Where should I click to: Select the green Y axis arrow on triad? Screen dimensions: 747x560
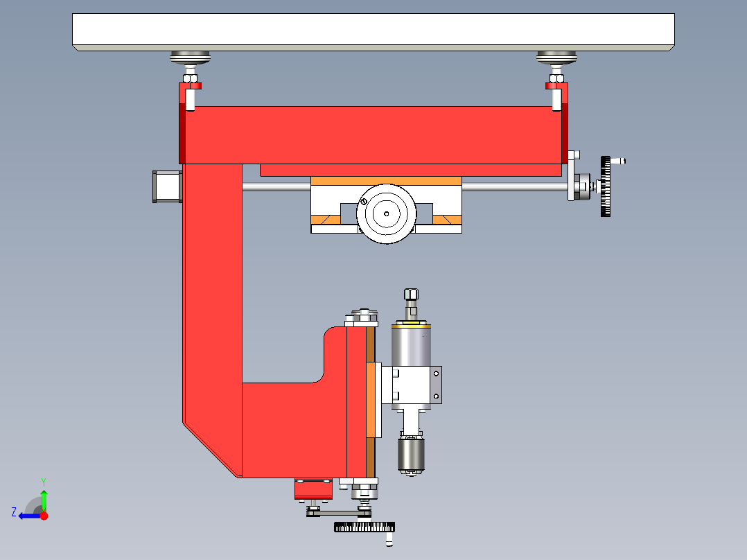coord(44,500)
